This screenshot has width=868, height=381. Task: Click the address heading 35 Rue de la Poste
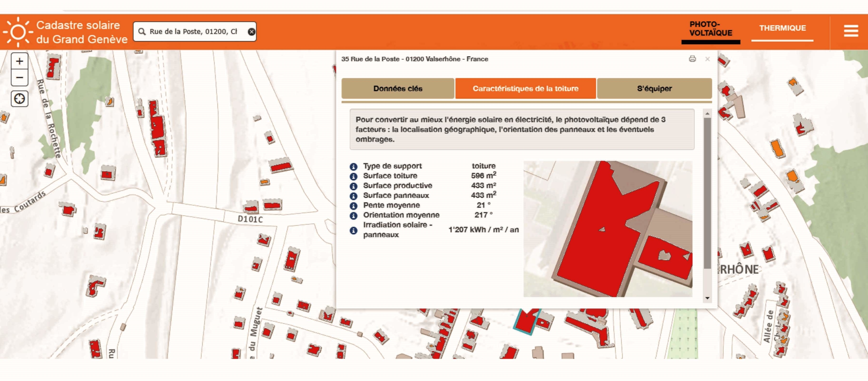click(x=415, y=59)
